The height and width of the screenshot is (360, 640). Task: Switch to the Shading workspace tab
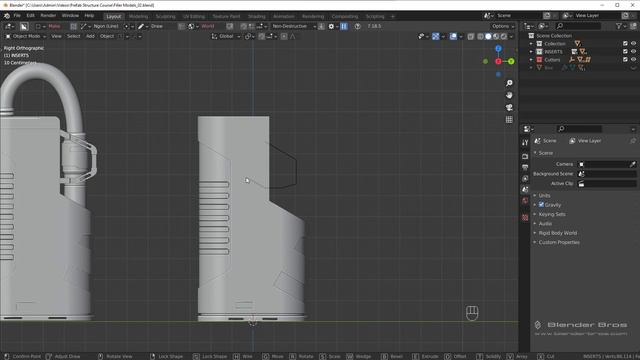(256, 16)
